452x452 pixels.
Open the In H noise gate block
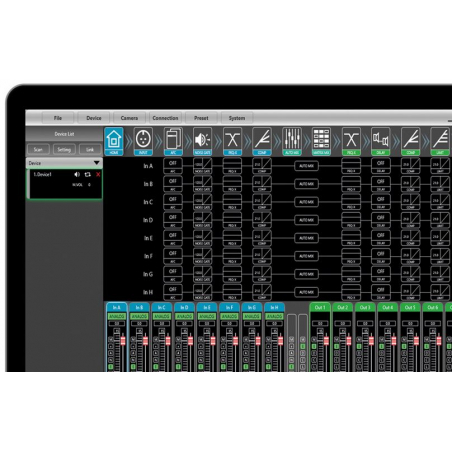(x=202, y=292)
